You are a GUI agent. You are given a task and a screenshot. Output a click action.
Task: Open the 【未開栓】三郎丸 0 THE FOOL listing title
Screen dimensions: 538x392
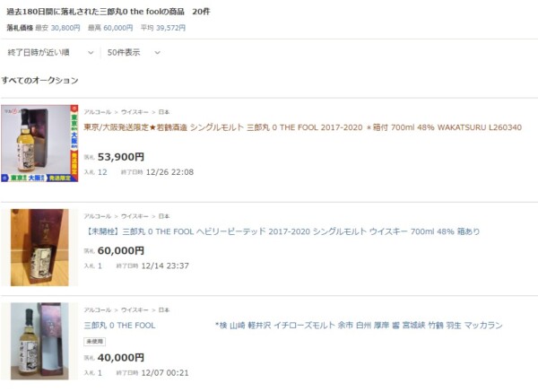tap(282, 231)
